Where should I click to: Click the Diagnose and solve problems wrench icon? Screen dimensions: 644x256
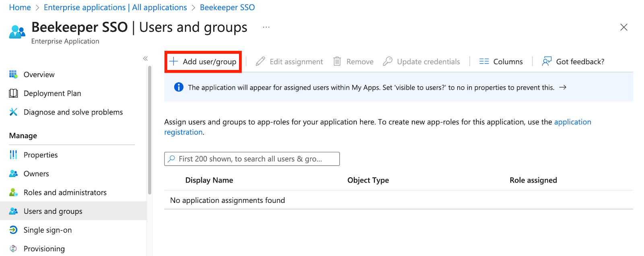tap(13, 112)
